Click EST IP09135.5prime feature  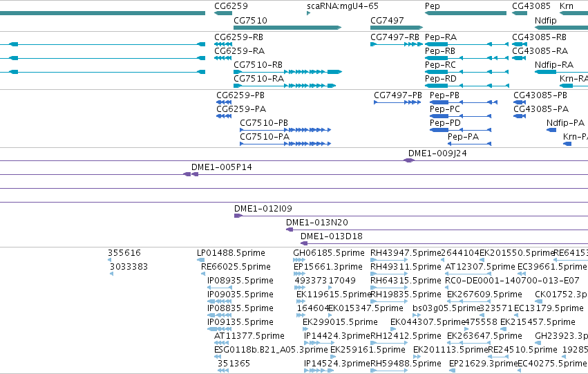coord(219,329)
